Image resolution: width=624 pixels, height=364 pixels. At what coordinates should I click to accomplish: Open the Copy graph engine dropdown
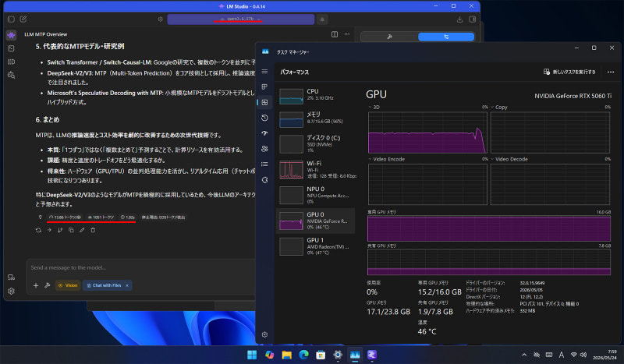tap(499, 108)
